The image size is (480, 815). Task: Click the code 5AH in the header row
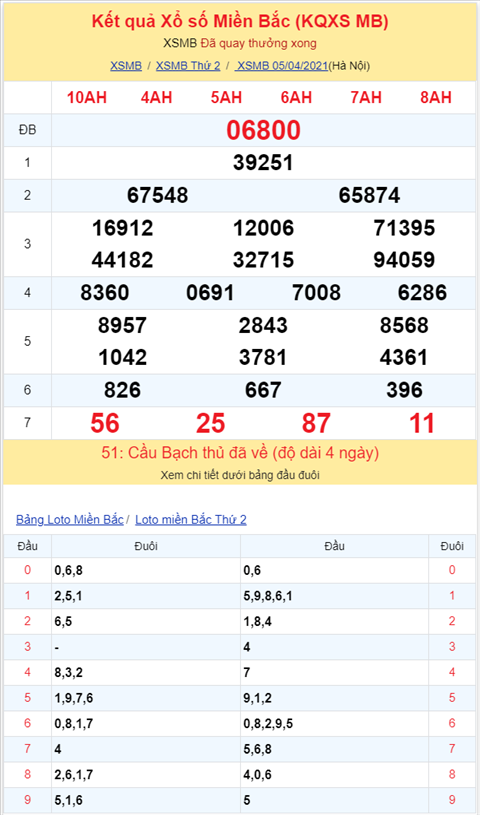[x=226, y=97]
